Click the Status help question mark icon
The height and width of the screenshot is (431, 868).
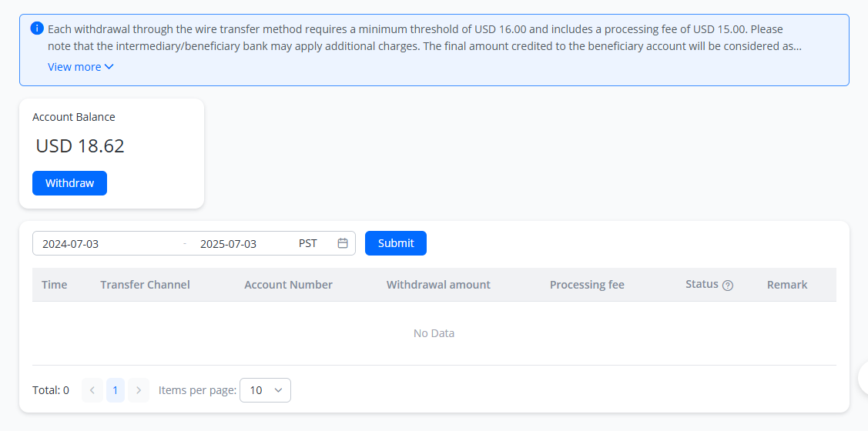pos(728,286)
